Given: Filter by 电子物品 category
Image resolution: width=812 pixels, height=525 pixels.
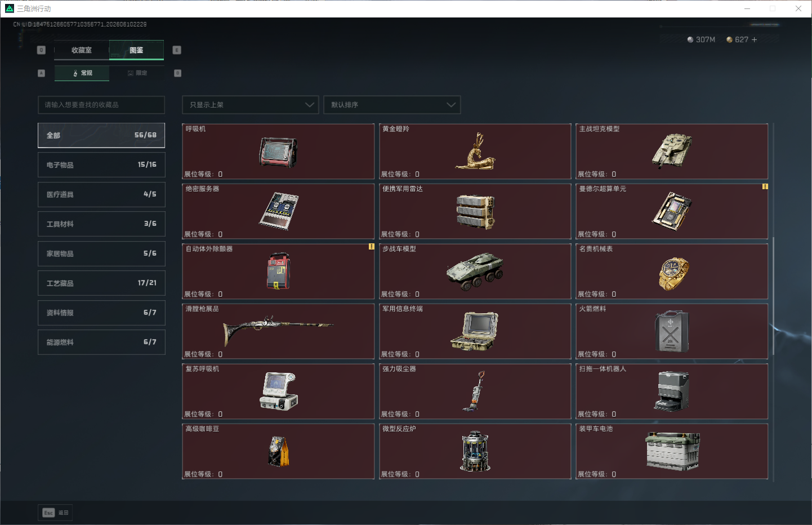Looking at the screenshot, I should [101, 165].
